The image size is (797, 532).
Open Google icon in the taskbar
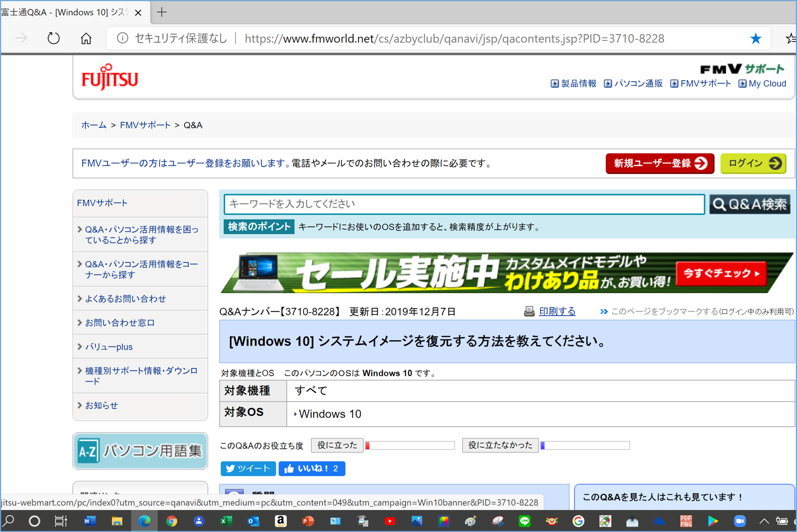tap(578, 521)
